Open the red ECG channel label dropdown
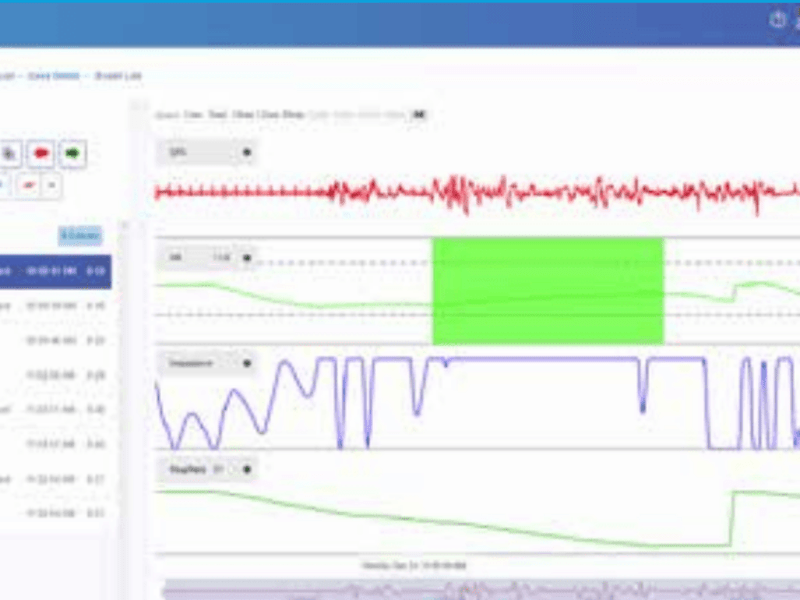 [x=206, y=152]
